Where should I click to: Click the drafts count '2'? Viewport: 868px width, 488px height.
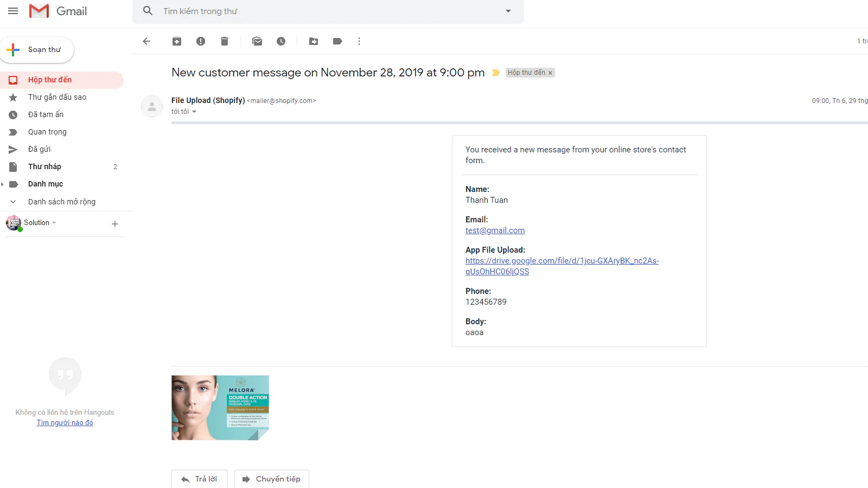point(115,167)
